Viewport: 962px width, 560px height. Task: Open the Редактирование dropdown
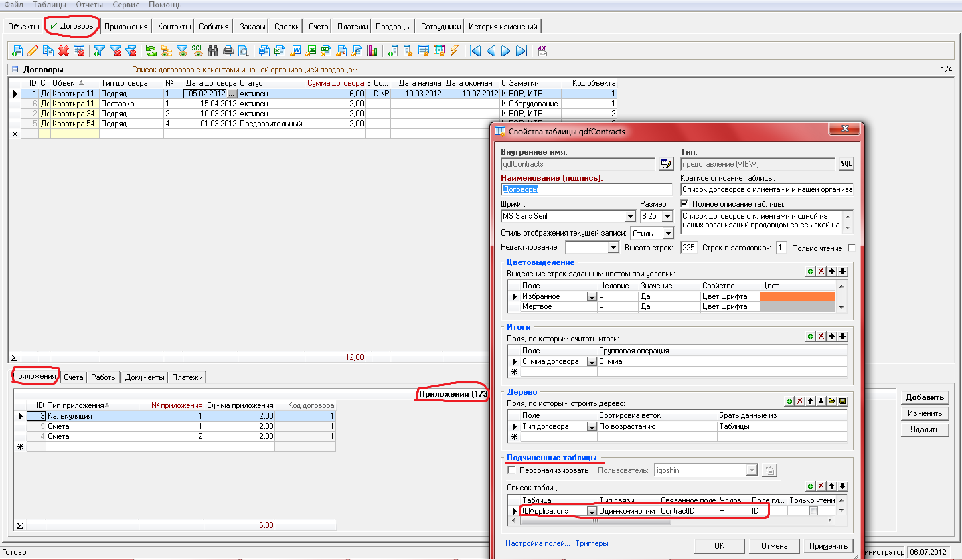[x=613, y=248]
